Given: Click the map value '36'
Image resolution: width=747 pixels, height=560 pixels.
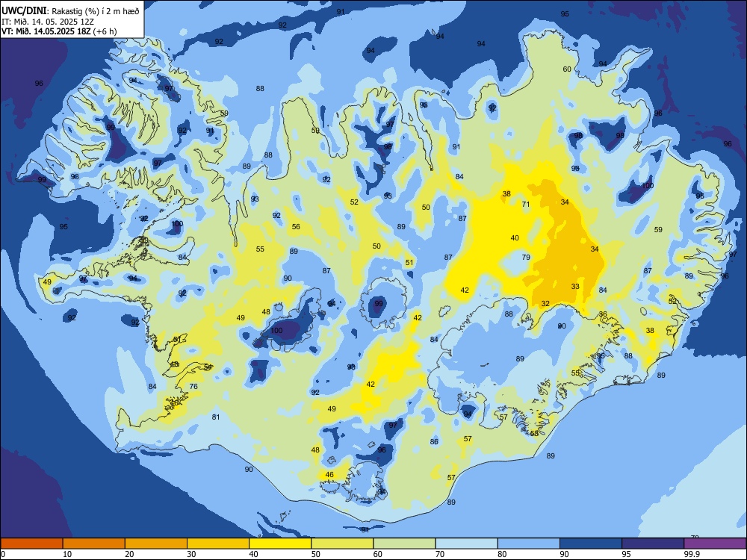Looking at the screenshot, I should click(603, 314).
